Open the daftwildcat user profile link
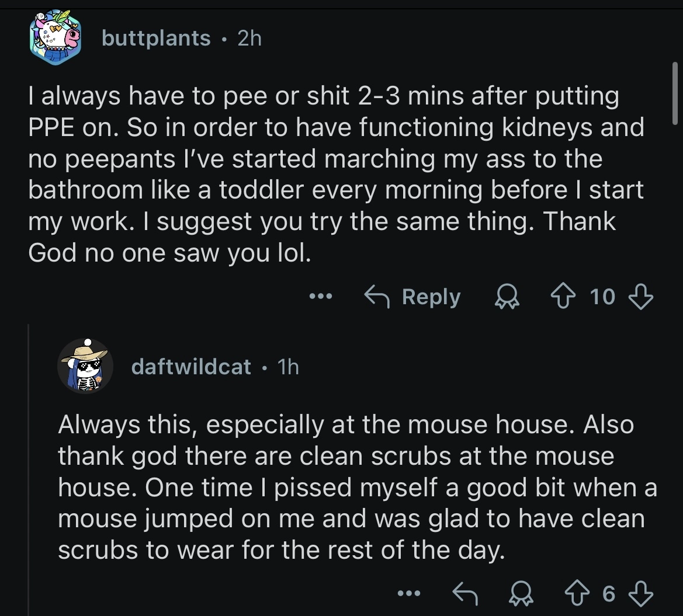Image resolution: width=683 pixels, height=616 pixels. pyautogui.click(x=191, y=367)
